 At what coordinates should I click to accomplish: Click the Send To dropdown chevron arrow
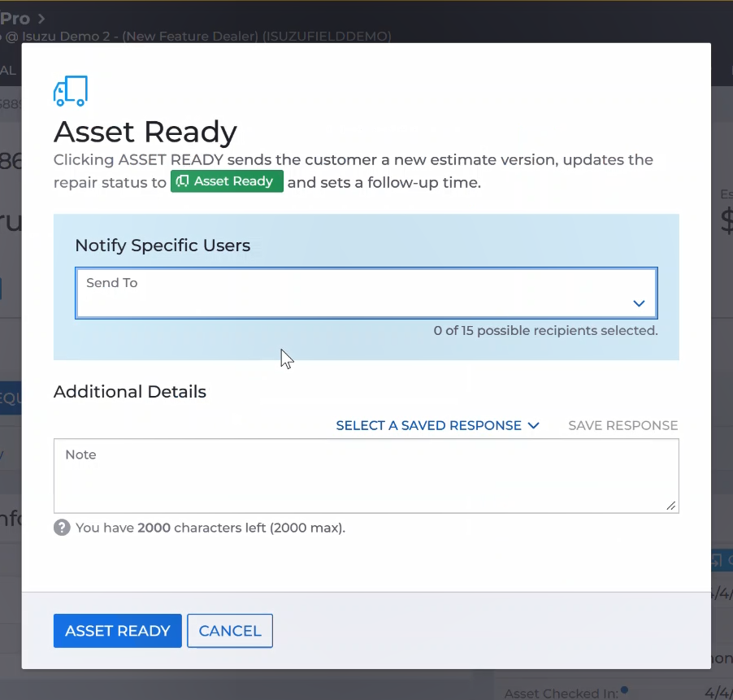point(639,303)
